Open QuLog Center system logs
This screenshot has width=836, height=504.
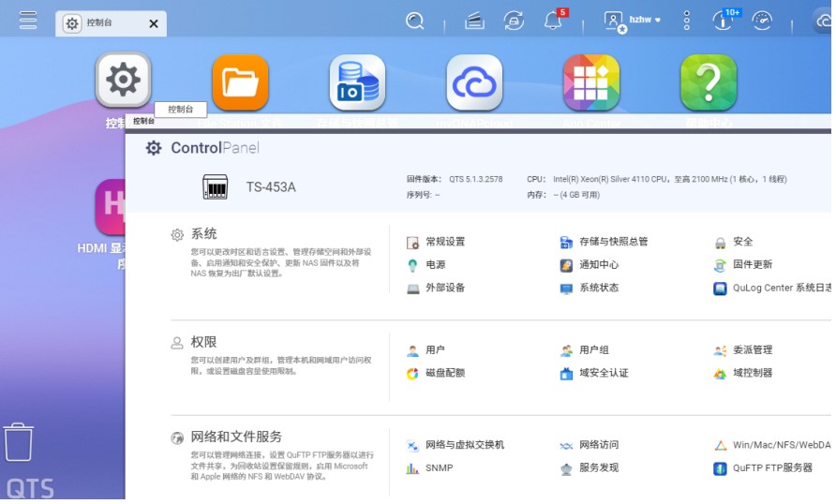coord(772,289)
